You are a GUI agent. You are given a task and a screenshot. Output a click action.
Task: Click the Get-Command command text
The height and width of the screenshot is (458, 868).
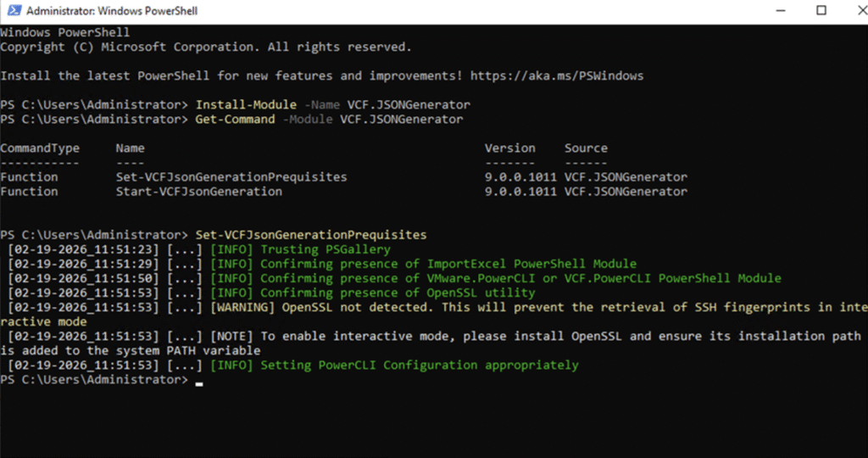tap(235, 120)
